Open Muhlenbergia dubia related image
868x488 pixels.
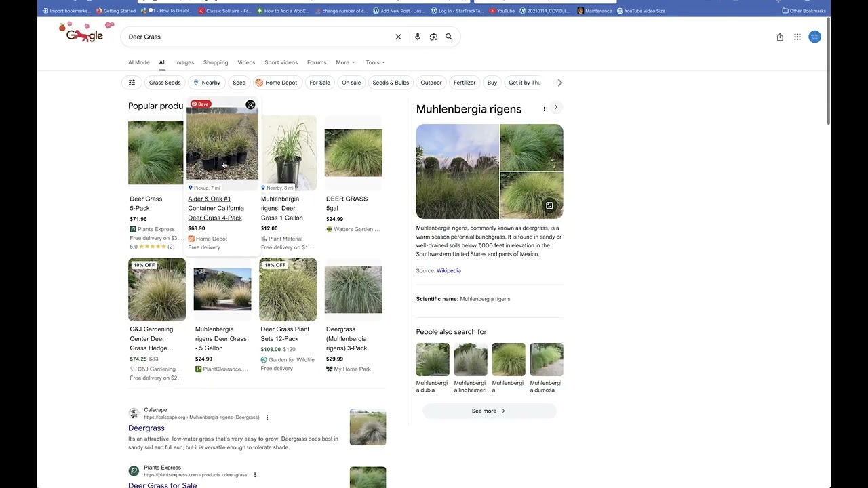[x=433, y=359]
